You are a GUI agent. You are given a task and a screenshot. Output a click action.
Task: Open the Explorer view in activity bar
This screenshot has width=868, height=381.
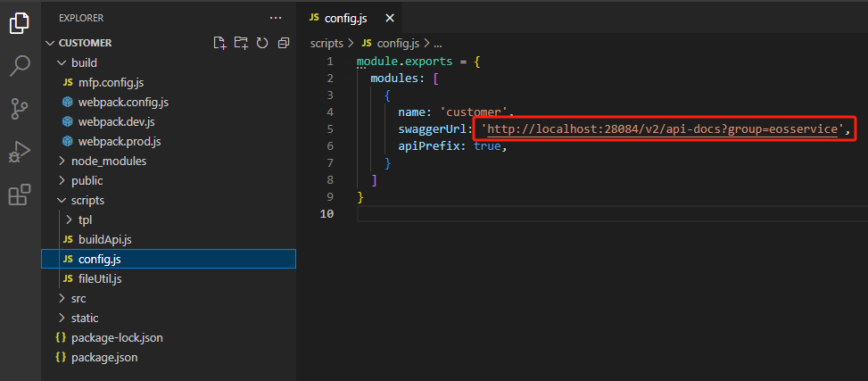click(x=20, y=23)
